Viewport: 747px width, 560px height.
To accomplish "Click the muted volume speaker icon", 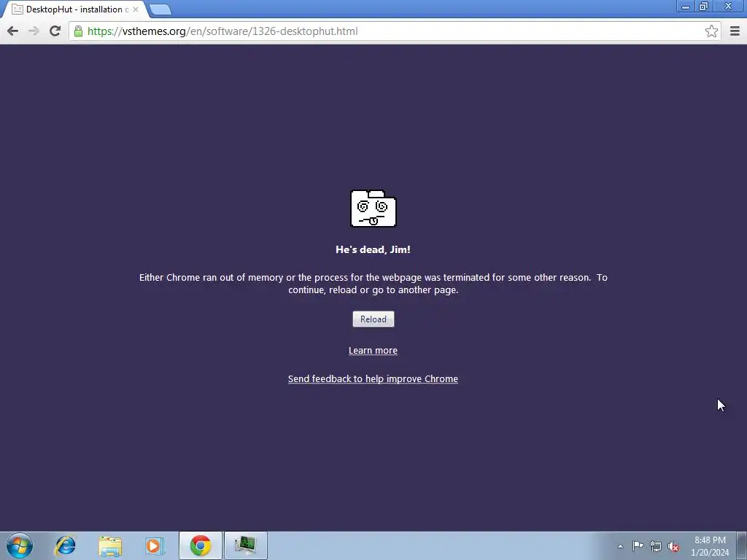I will (673, 546).
